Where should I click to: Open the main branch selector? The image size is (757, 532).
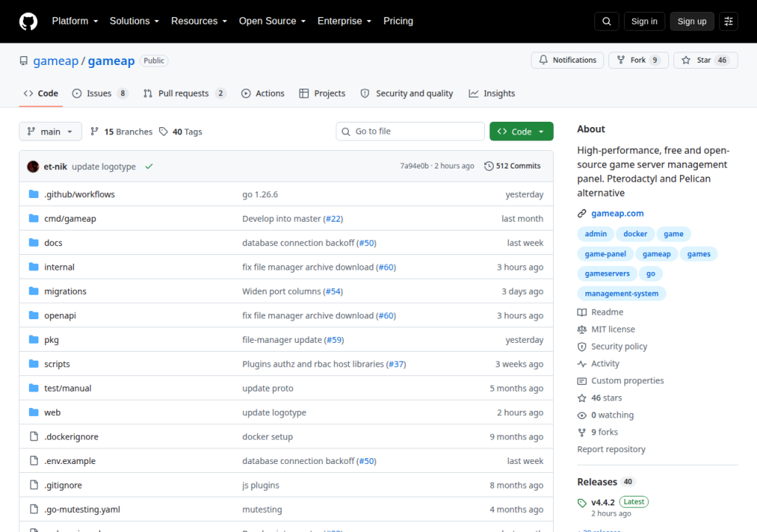[x=50, y=132]
